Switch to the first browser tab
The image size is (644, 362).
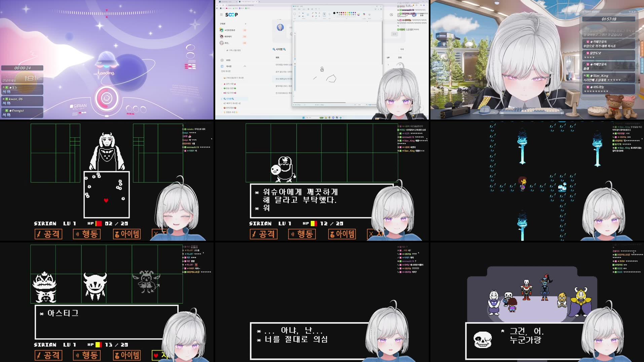(x=225, y=2)
